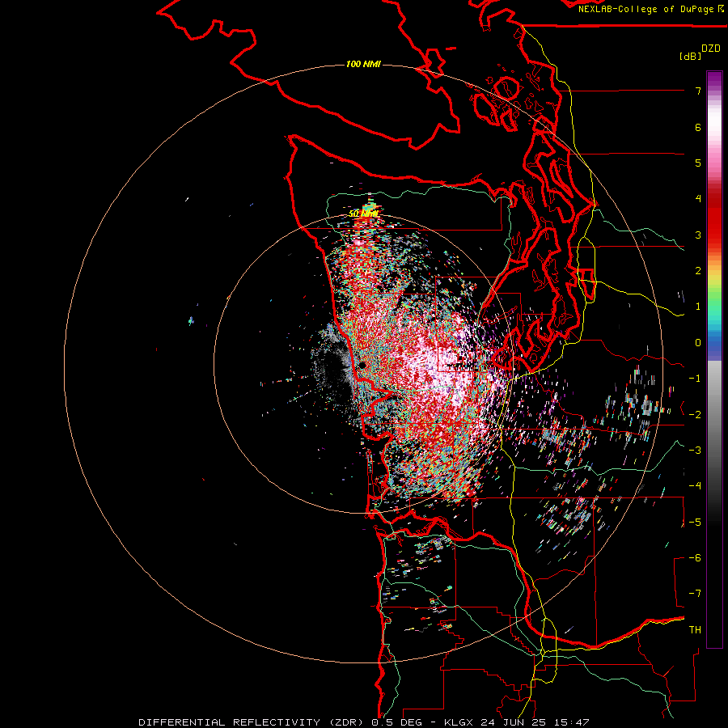728x728 pixels.
Task: Click the 7 dB color scale tick label
Action: pos(698,91)
